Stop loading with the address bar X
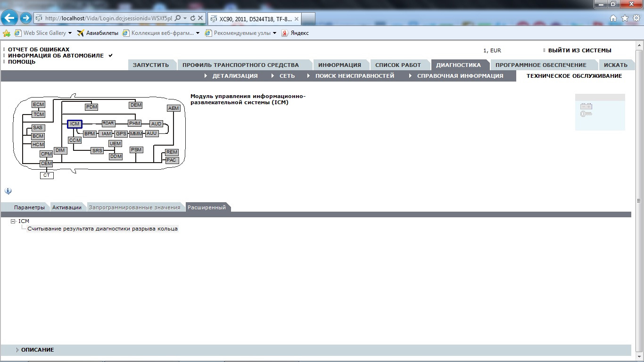Image resolution: width=644 pixels, height=362 pixels. [200, 18]
